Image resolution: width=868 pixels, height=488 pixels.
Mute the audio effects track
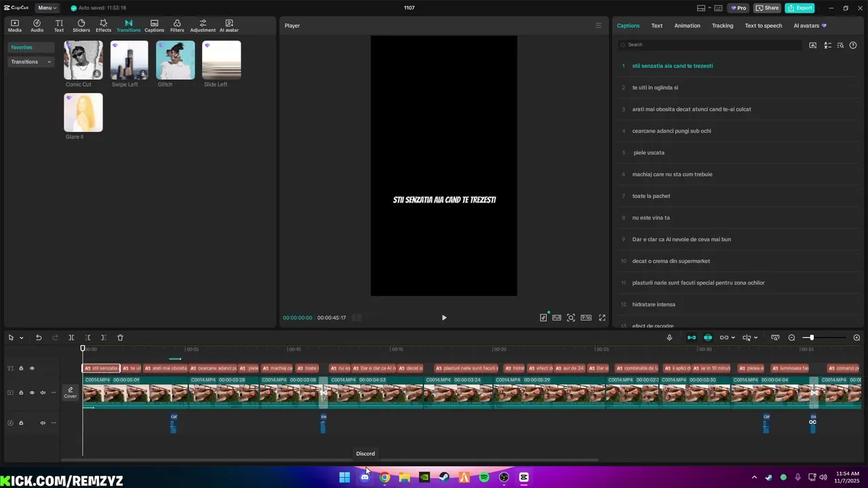pyautogui.click(x=43, y=423)
